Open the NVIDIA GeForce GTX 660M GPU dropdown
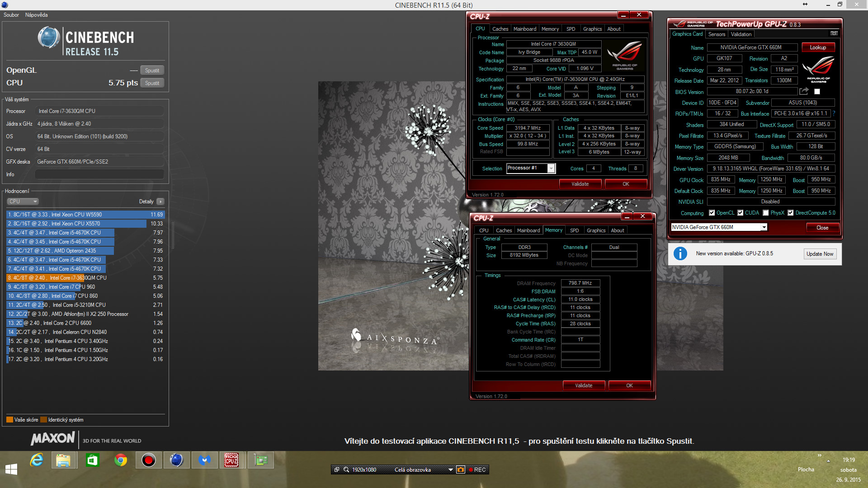The height and width of the screenshot is (488, 868). click(764, 227)
